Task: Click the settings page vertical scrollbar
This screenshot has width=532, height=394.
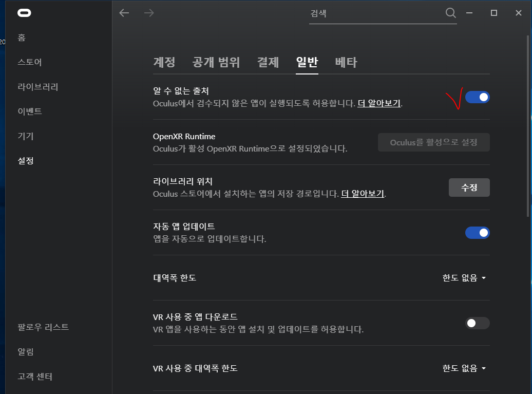Action: point(528,126)
